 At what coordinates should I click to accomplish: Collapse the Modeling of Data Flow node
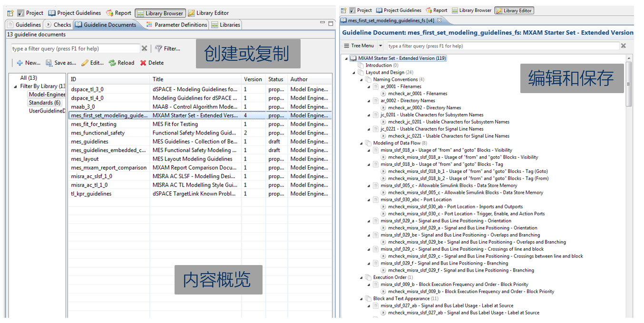point(361,143)
